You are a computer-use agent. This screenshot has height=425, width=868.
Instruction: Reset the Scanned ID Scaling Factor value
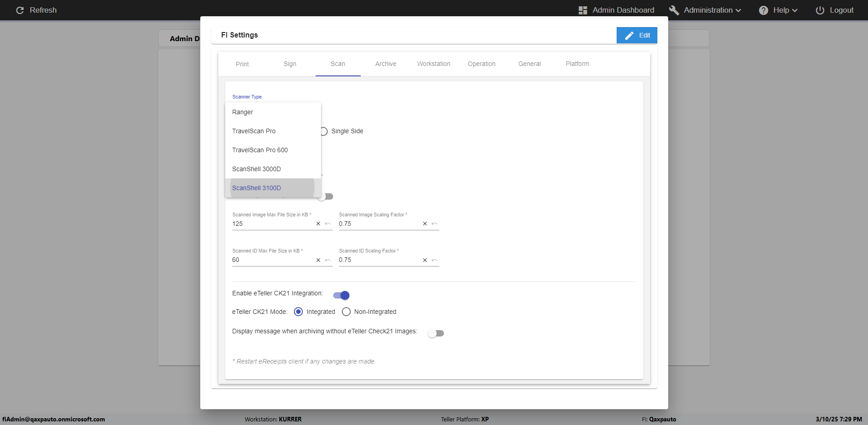434,260
